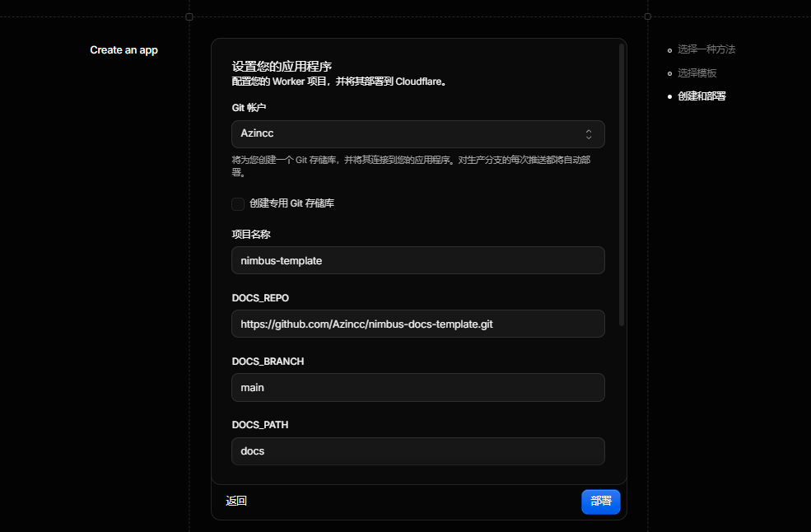Click the DOCS_BRANCH label
The height and width of the screenshot is (532, 811).
tap(268, 362)
